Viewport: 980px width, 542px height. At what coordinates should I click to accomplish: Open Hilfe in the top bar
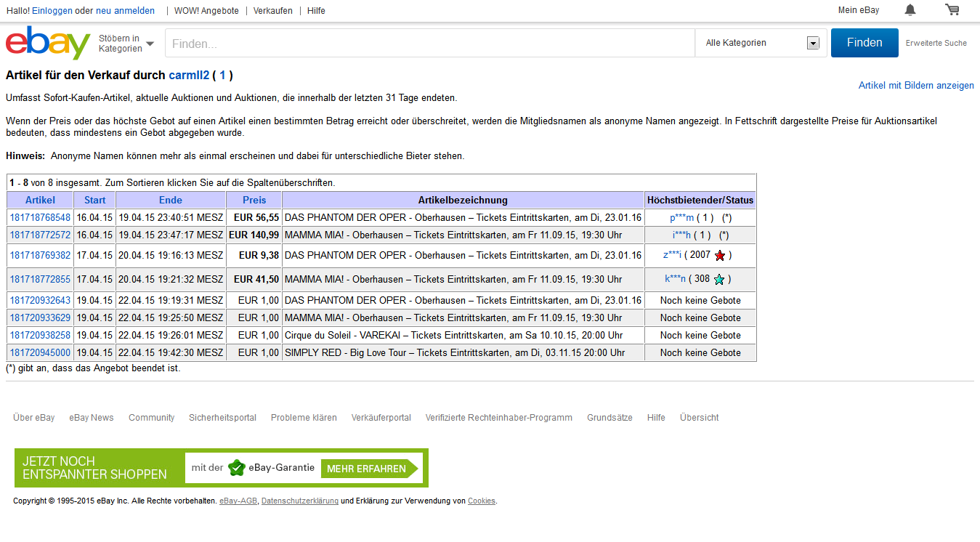pos(316,11)
